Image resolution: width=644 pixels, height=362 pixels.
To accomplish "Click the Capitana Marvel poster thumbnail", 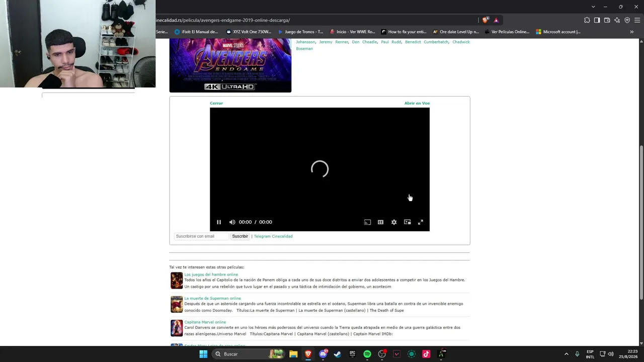I will coord(177,328).
